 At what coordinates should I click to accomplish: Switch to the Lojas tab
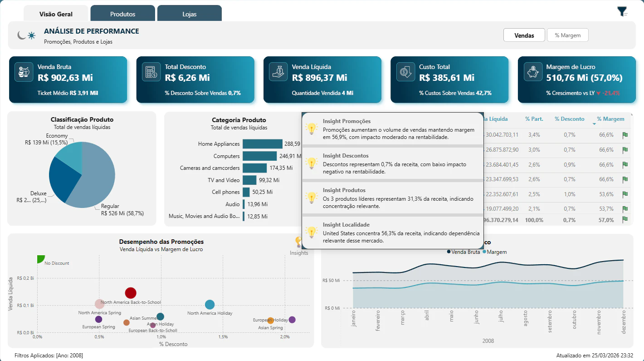tap(190, 14)
